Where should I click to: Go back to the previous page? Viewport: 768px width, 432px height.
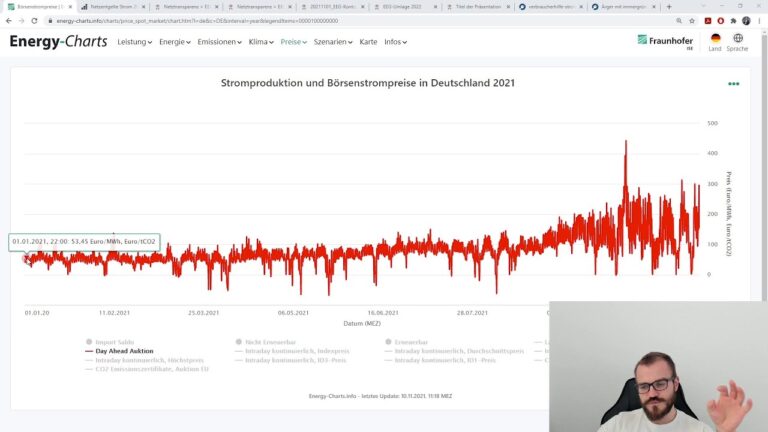point(8,21)
